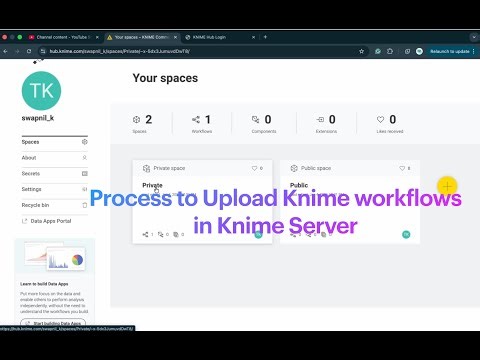Reload the current page
The width and height of the screenshot is (480, 360).
click(29, 51)
